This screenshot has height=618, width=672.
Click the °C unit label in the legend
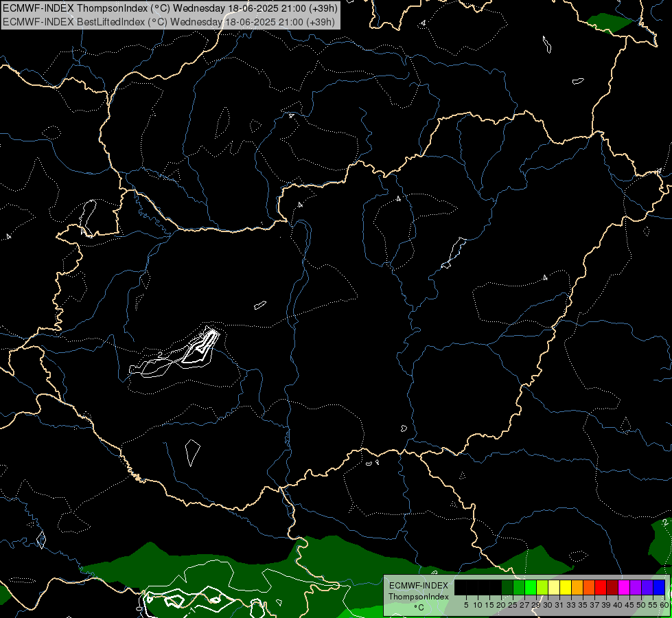tap(419, 607)
